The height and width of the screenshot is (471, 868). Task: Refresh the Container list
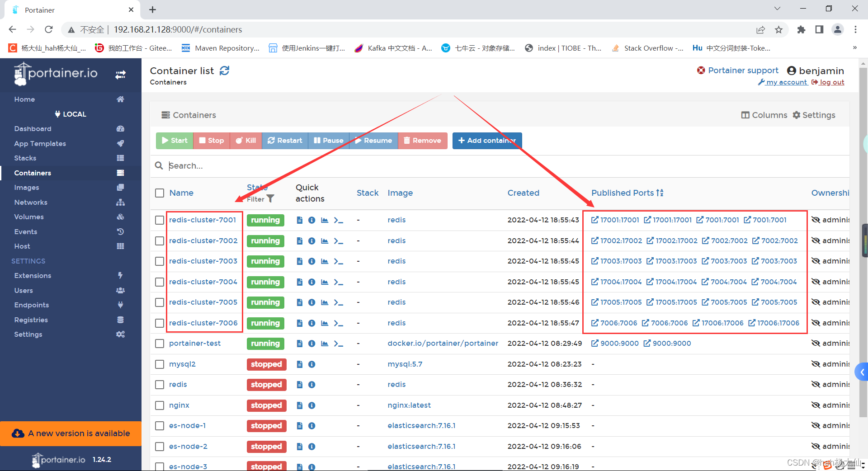(x=224, y=71)
